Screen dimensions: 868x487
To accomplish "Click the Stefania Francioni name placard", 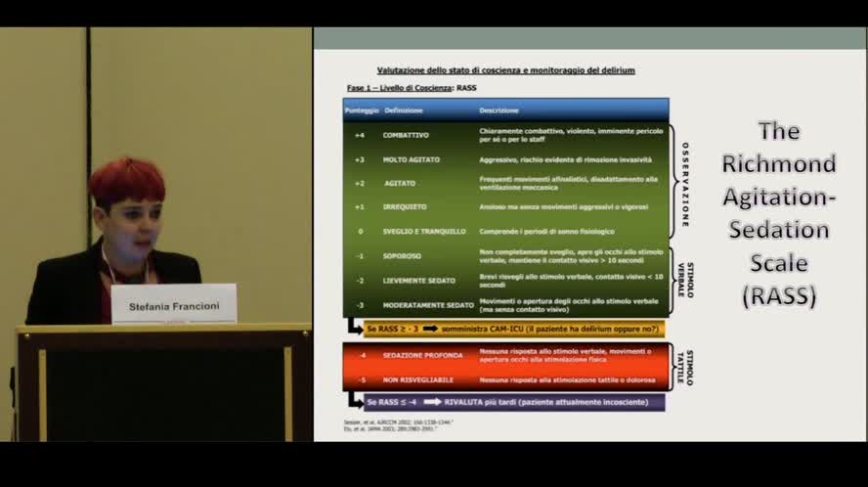I will [174, 305].
